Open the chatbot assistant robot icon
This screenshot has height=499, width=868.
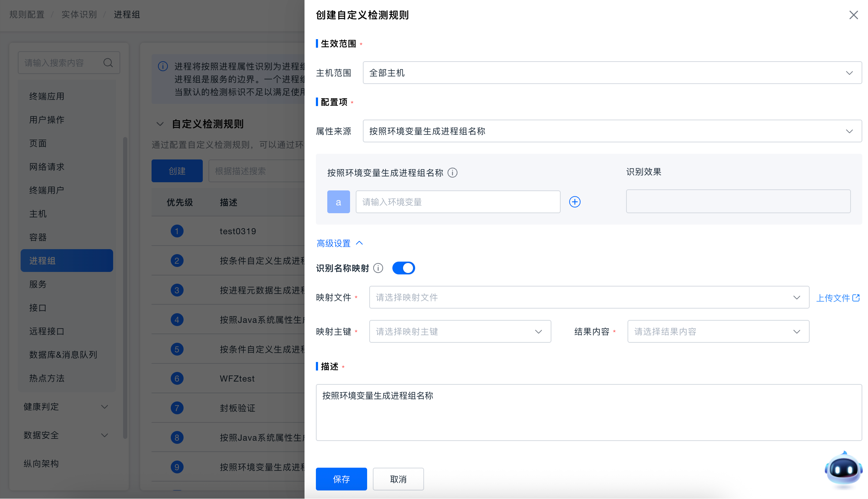843,469
